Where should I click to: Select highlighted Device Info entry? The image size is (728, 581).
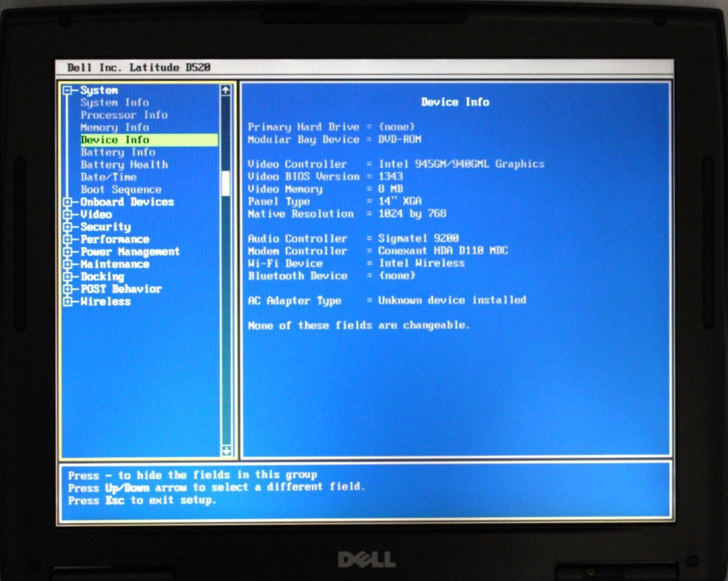click(149, 140)
